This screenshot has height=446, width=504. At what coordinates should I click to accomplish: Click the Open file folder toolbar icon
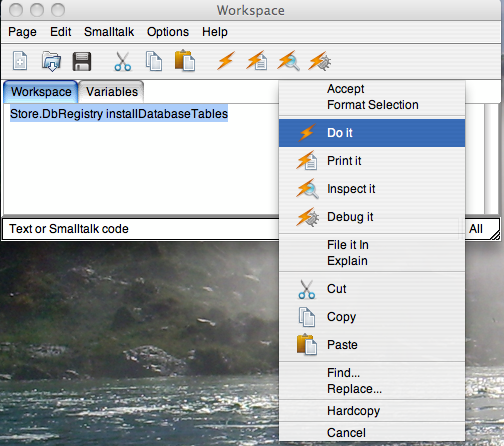[x=51, y=61]
